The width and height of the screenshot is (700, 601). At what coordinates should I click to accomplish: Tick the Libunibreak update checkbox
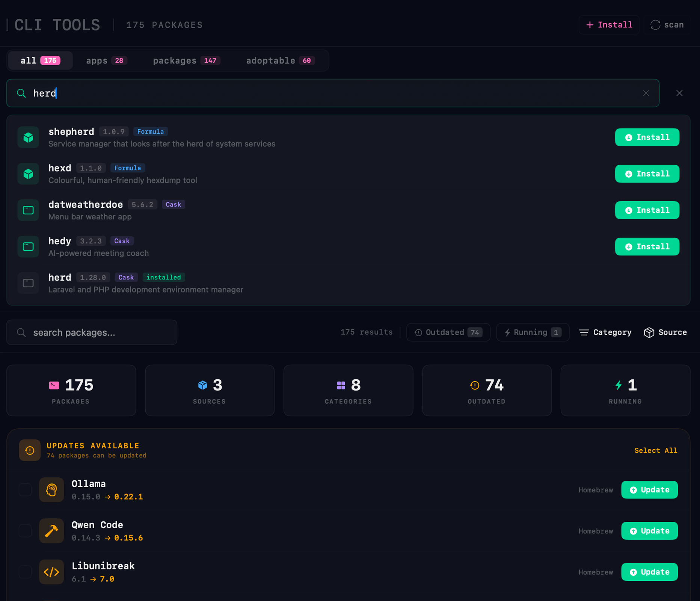click(25, 572)
